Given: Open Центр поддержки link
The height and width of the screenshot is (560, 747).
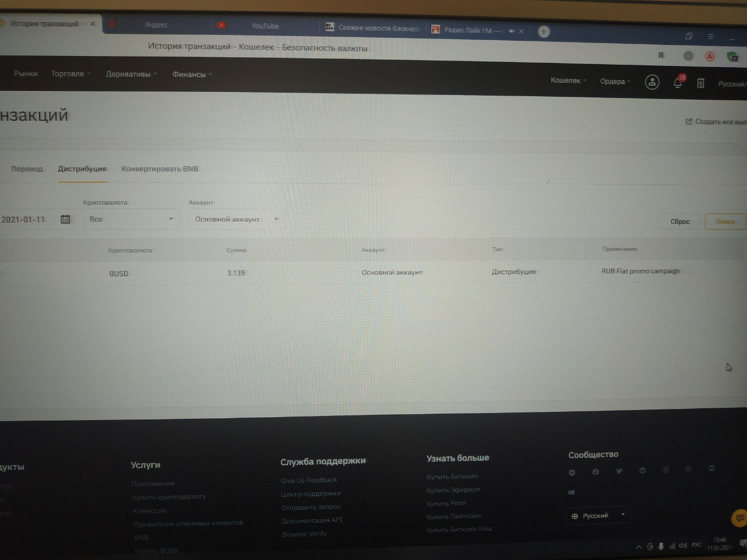Looking at the screenshot, I should (x=310, y=494).
